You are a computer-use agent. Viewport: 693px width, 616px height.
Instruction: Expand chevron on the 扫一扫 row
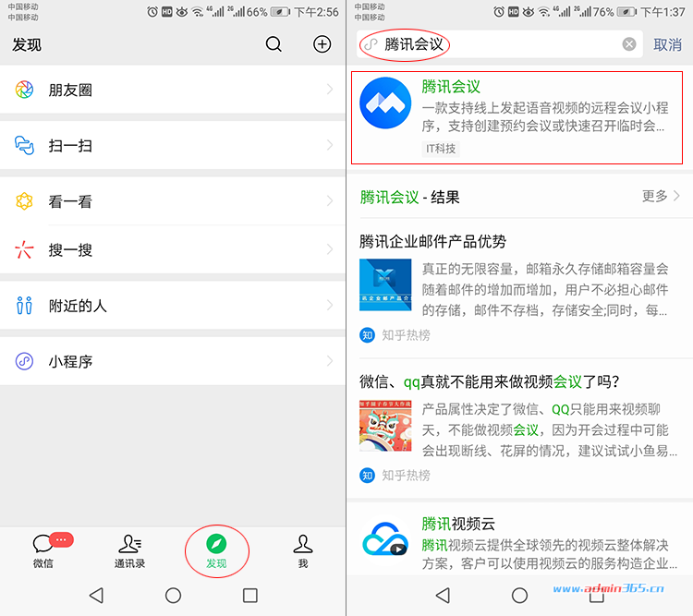point(330,145)
